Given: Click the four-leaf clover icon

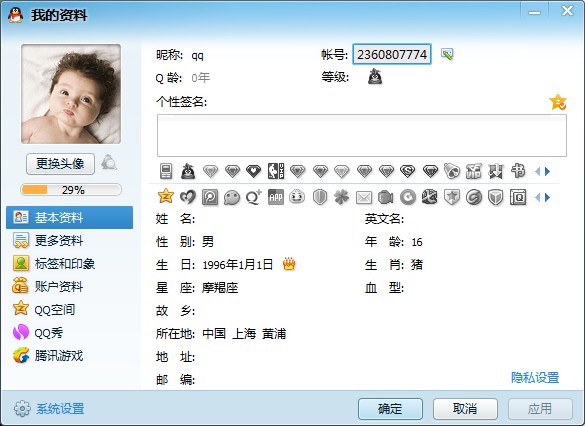Looking at the screenshot, I should pyautogui.click(x=342, y=197).
